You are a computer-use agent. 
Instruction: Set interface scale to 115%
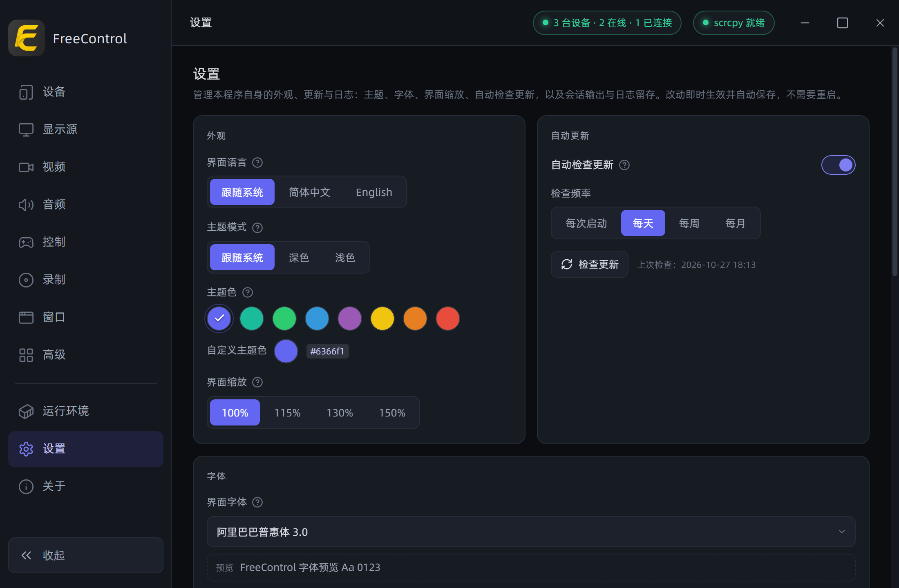click(287, 413)
